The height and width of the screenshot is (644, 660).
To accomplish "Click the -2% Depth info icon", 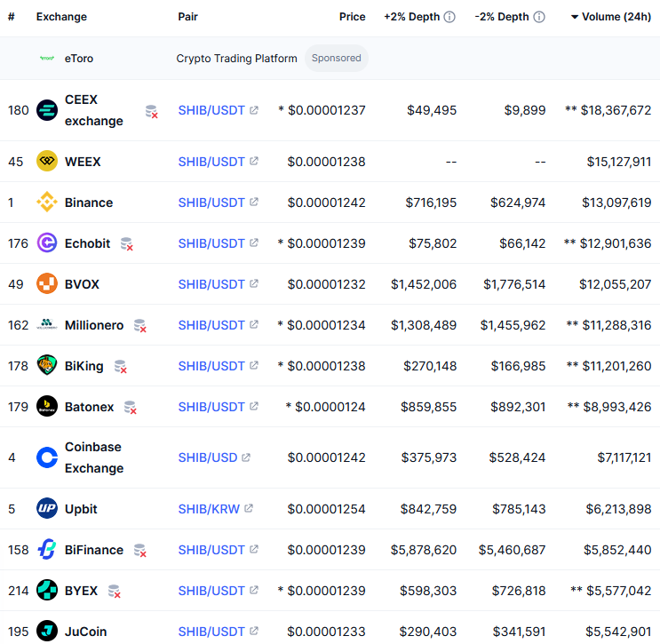I will (x=539, y=17).
